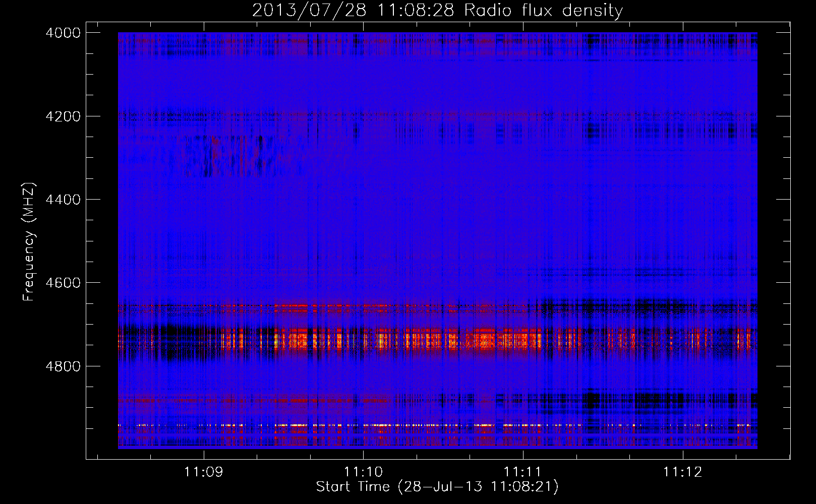Image resolution: width=816 pixels, height=504 pixels.
Task: Click the 4000 frequency axis label
Action: coord(63,33)
